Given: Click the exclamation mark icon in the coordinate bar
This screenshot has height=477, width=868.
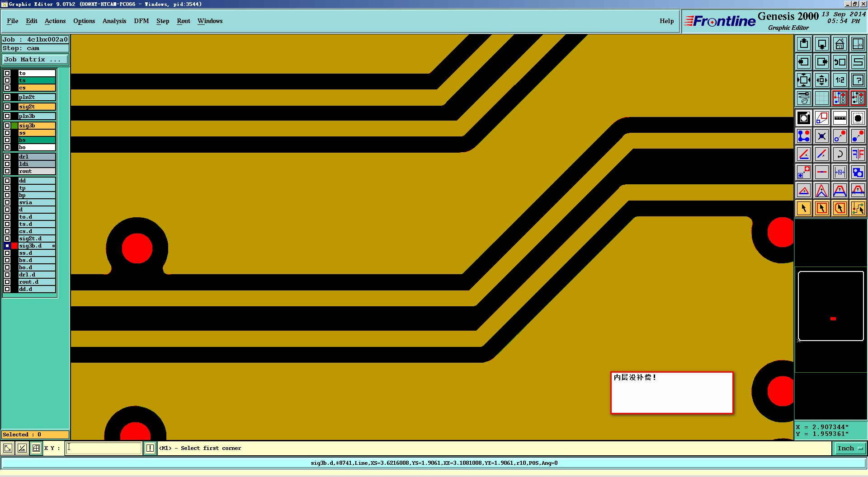Looking at the screenshot, I should 150,448.
